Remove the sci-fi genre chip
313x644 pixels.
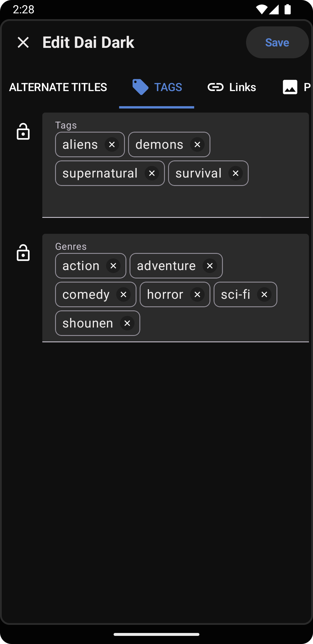264,294
